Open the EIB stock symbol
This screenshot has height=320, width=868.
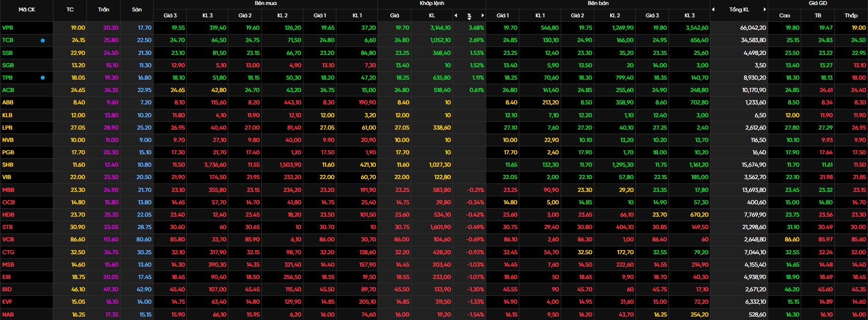pyautogui.click(x=6, y=277)
